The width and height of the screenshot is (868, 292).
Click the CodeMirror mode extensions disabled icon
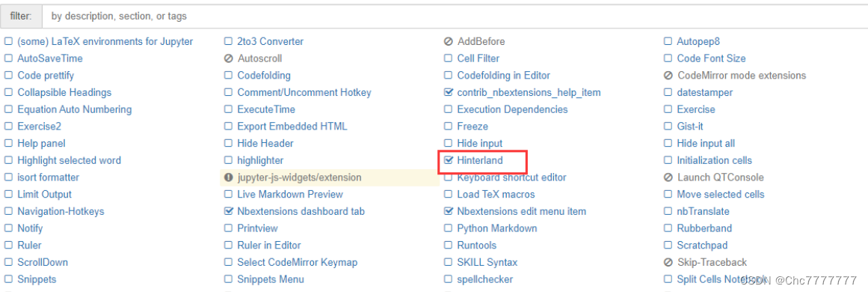click(x=668, y=76)
